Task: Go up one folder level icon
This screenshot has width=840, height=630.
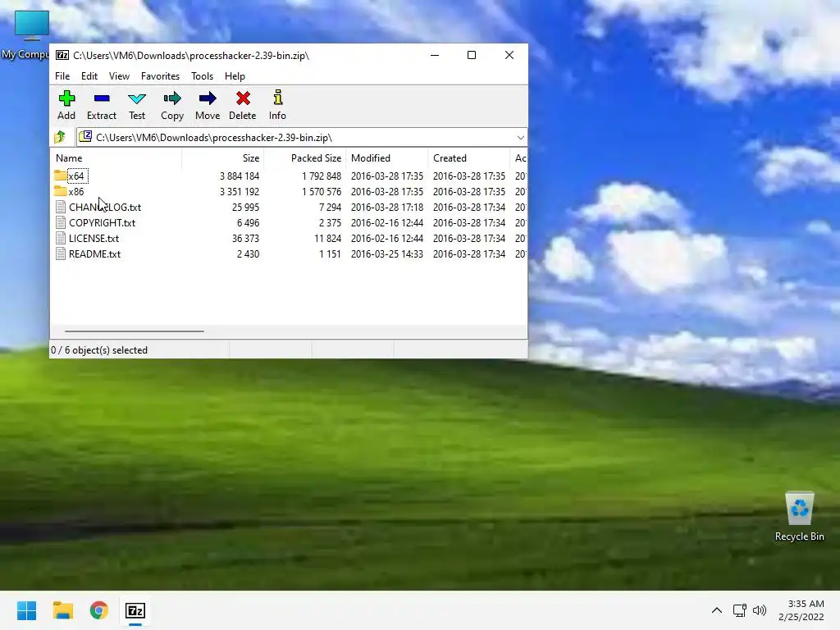Action: 60,137
